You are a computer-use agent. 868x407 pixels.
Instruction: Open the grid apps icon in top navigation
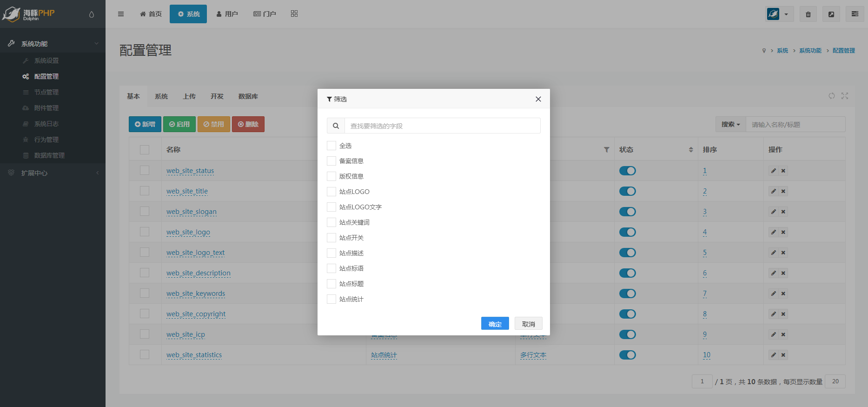(294, 14)
